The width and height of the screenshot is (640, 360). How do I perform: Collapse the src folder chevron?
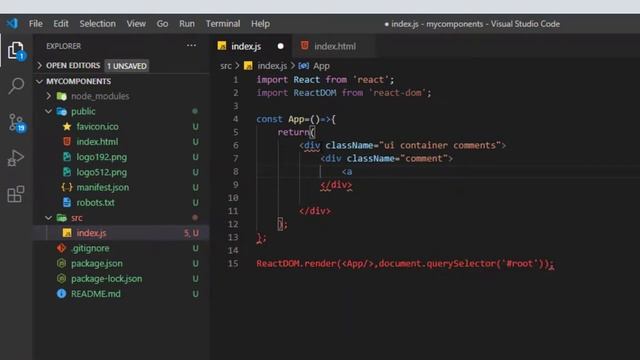tap(49, 218)
